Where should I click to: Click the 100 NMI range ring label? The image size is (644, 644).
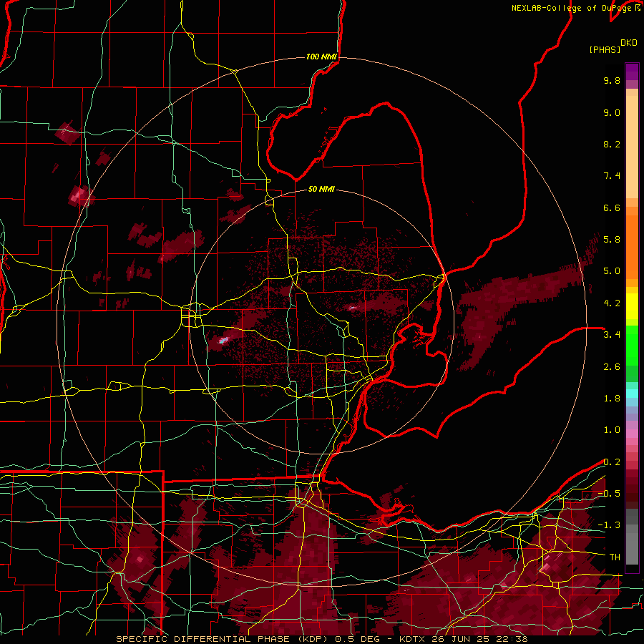(321, 57)
